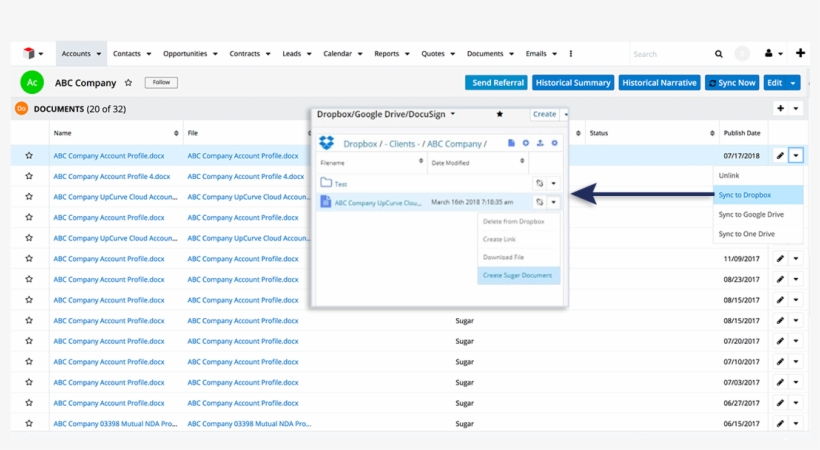820x450 pixels.
Task: Click the Test folder icon
Action: tap(326, 183)
